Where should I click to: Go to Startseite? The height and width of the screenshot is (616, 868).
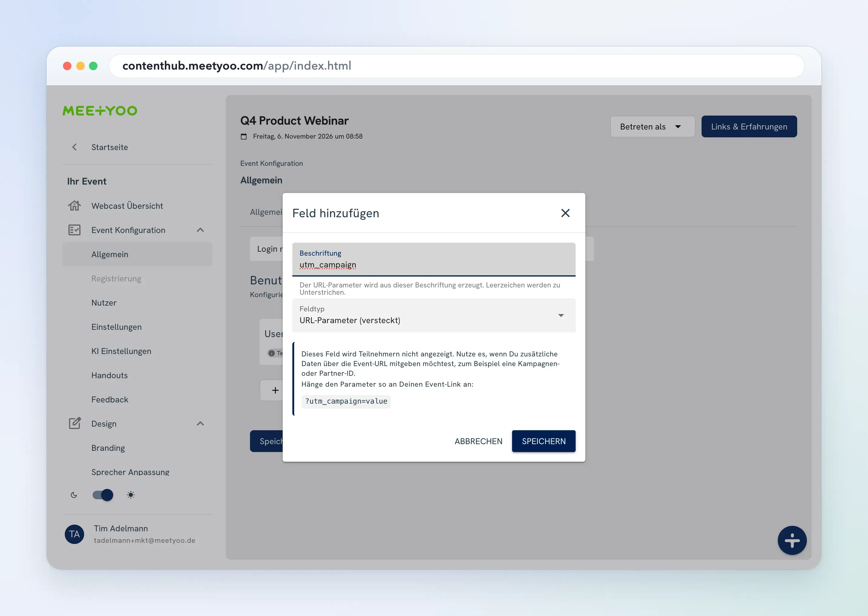coord(110,147)
